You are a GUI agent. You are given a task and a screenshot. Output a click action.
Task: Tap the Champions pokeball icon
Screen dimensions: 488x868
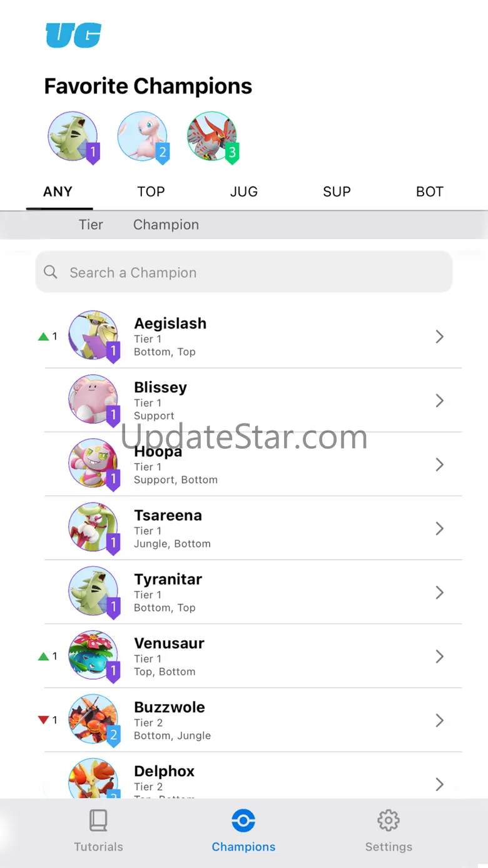[x=243, y=820]
